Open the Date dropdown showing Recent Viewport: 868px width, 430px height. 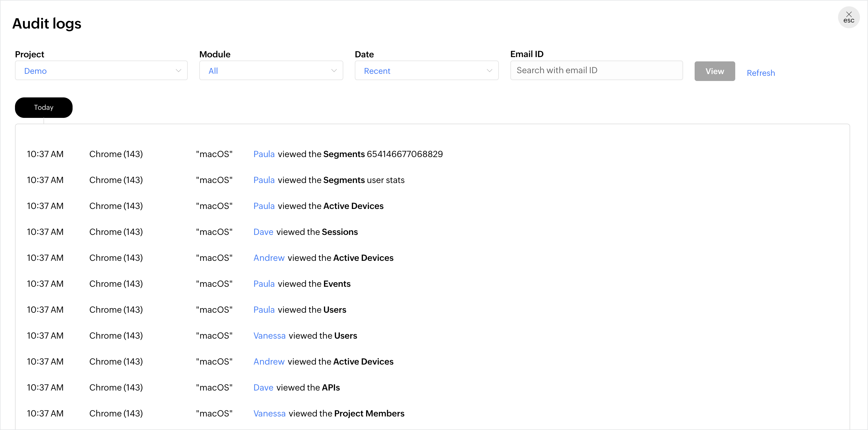click(x=426, y=71)
